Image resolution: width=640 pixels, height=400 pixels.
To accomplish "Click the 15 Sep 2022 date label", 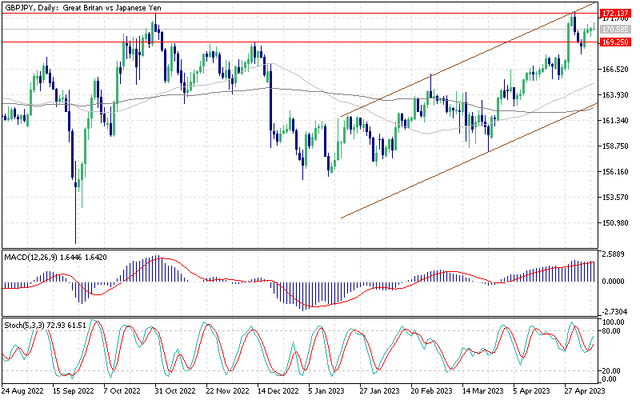I will pos(75,393).
